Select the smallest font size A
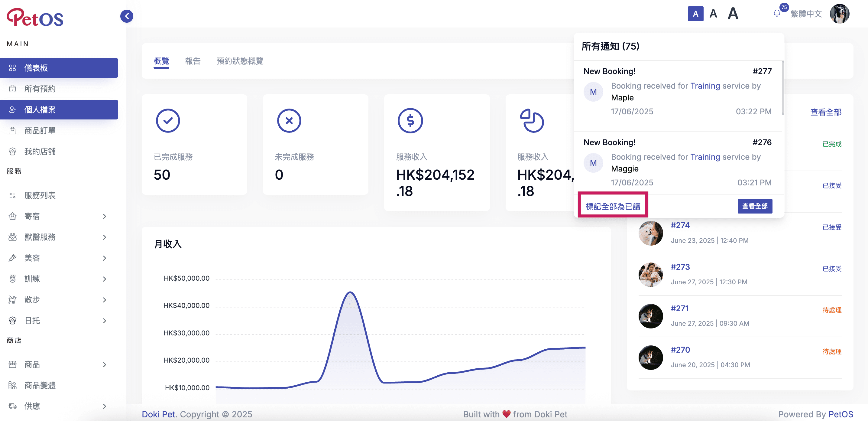Viewport: 868px width, 421px height. coord(695,14)
